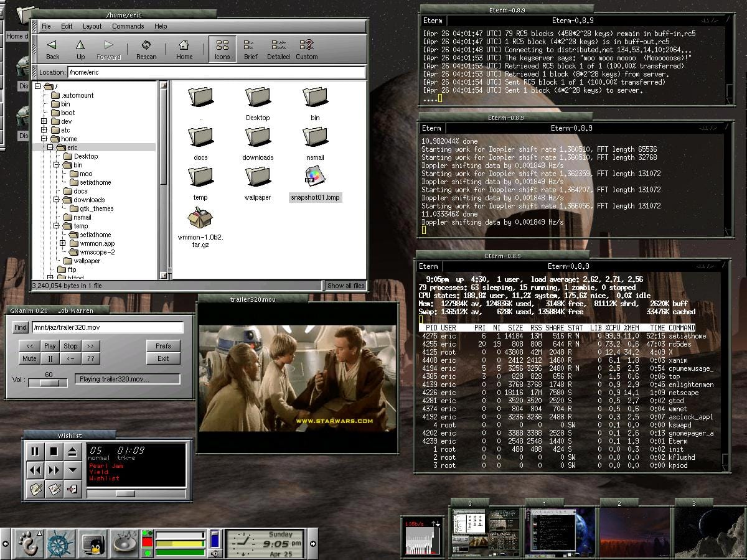Click the slider under Wishlist track display
747x560 pixels.
(x=136, y=493)
